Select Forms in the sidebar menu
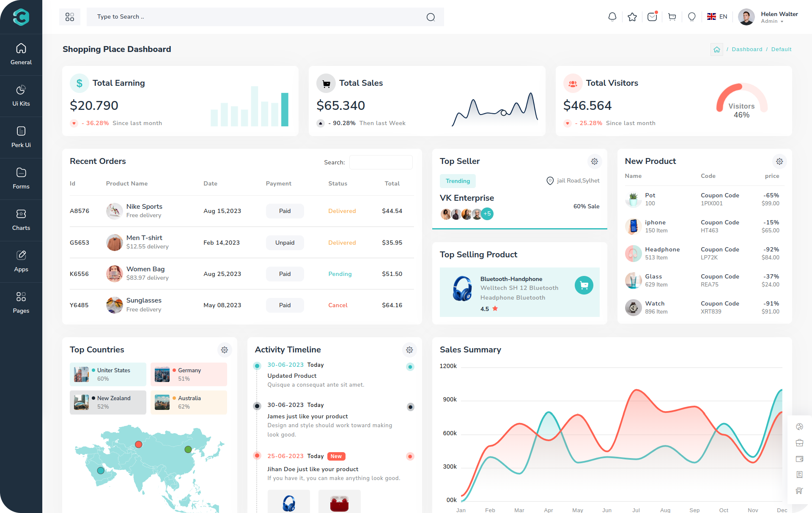The height and width of the screenshot is (513, 812). pos(21,178)
